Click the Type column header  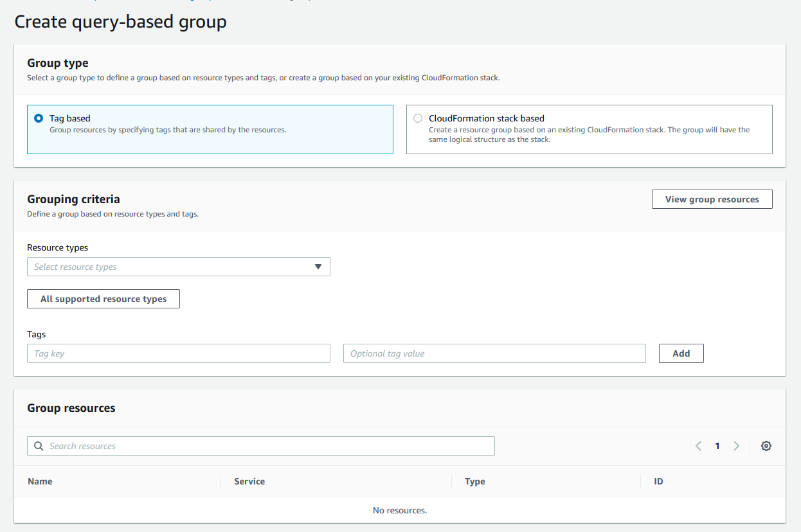click(x=474, y=481)
